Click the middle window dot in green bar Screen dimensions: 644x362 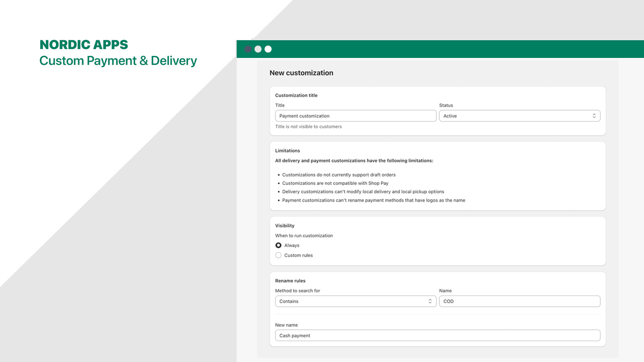pos(258,49)
